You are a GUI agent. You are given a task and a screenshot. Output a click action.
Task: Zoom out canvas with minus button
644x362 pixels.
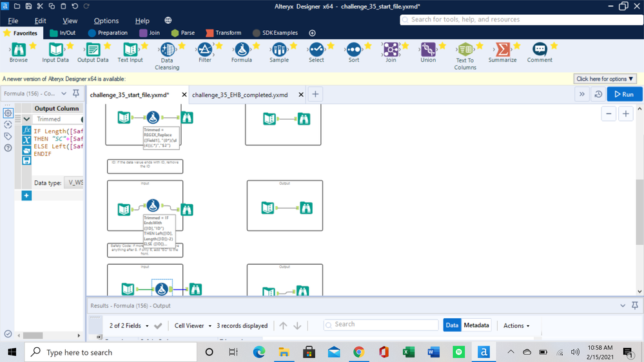(x=609, y=114)
